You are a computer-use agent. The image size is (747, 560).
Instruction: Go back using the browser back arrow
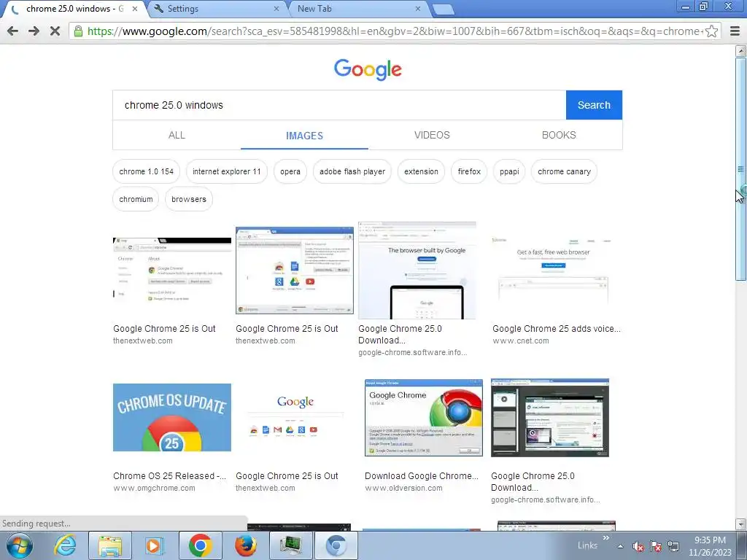(x=13, y=31)
